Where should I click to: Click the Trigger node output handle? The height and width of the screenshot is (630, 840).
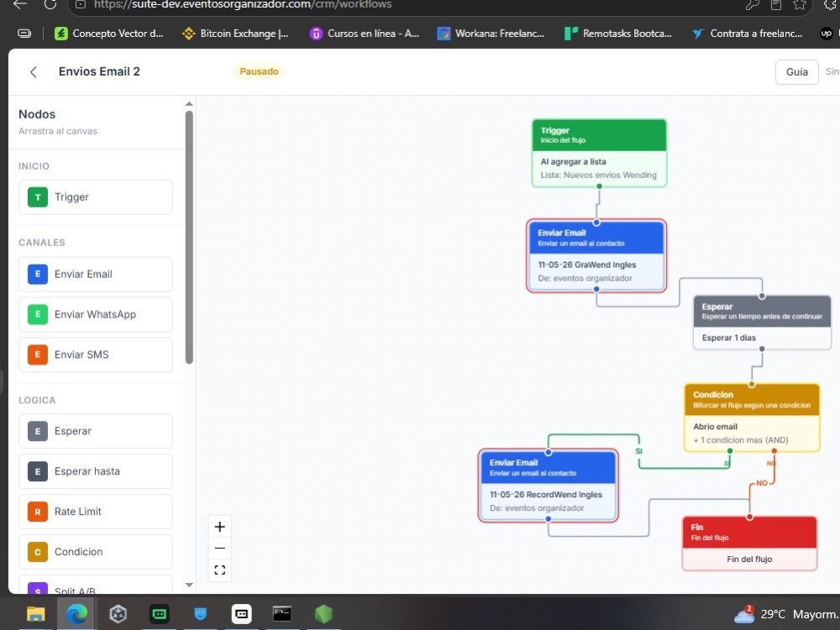(x=600, y=186)
